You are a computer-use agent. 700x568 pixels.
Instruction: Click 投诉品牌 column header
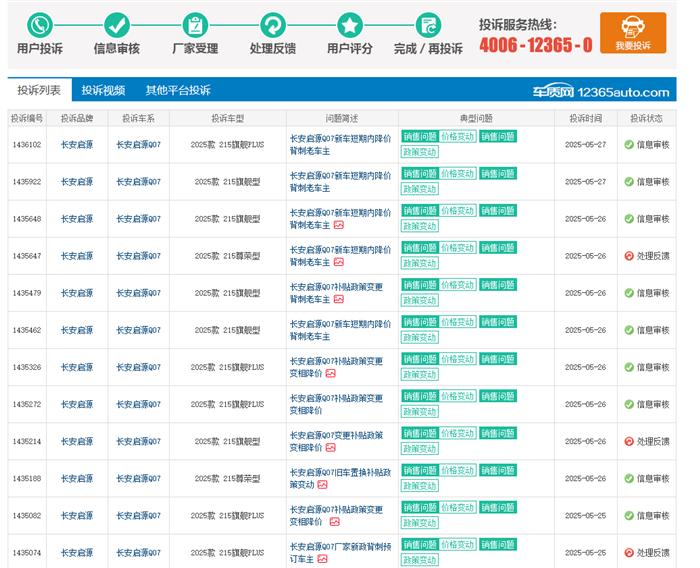tap(77, 118)
